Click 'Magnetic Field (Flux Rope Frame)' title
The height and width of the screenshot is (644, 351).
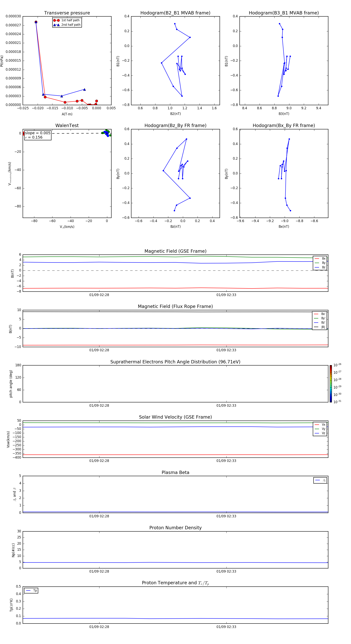pyautogui.click(x=175, y=307)
